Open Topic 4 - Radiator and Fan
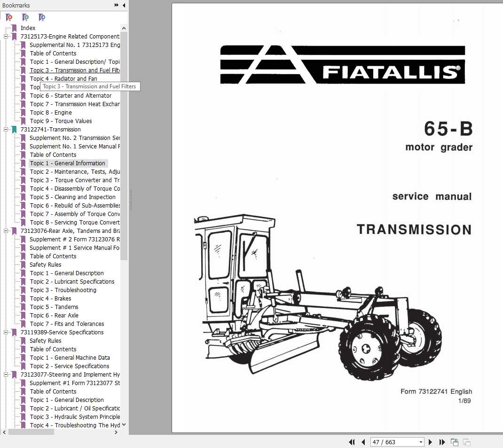 click(x=63, y=78)
